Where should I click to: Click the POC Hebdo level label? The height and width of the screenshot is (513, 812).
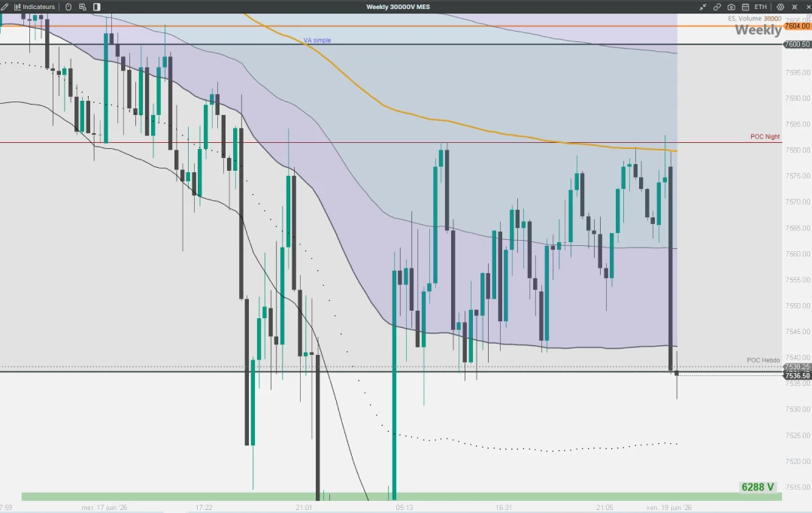point(763,360)
